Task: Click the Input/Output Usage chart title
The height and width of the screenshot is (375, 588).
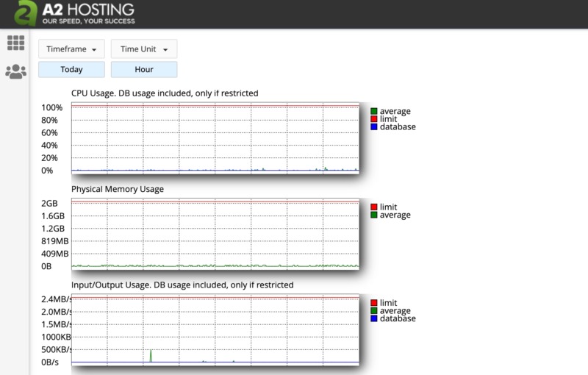Action: [182, 285]
